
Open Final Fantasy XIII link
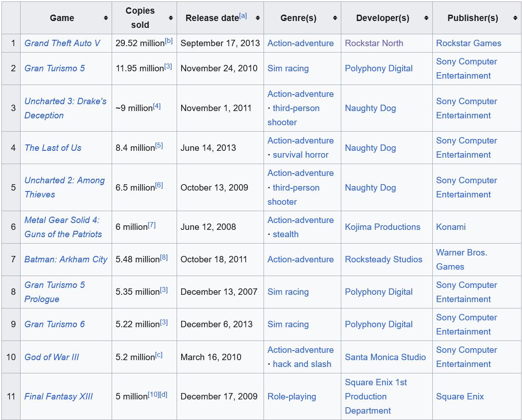(59, 396)
